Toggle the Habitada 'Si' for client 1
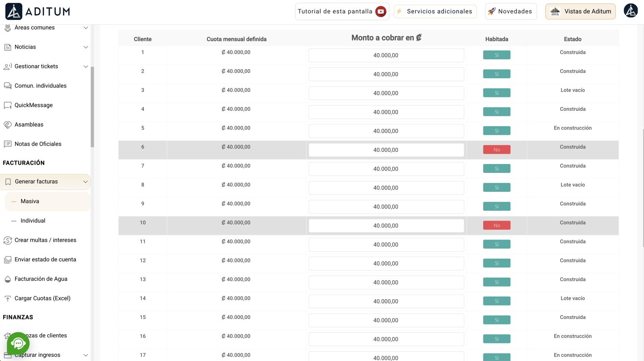 click(x=497, y=55)
